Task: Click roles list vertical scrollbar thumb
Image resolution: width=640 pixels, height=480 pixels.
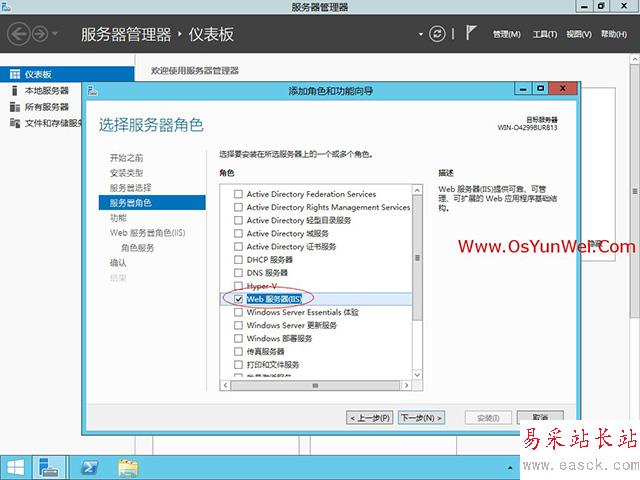Action: pos(417,258)
